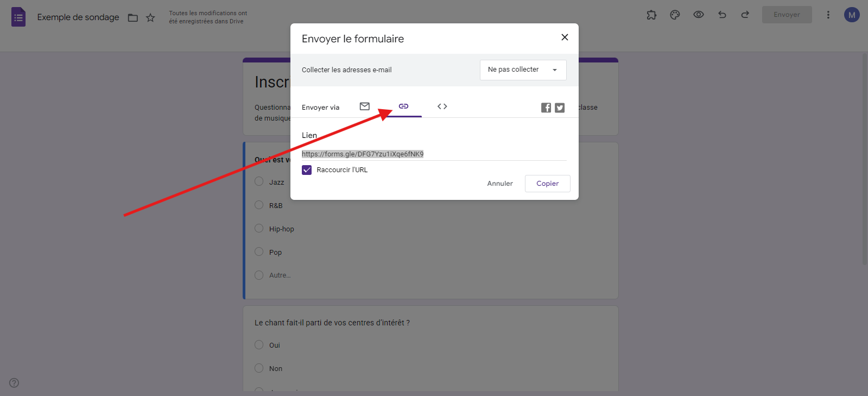Click the undo arrow

pos(722,15)
